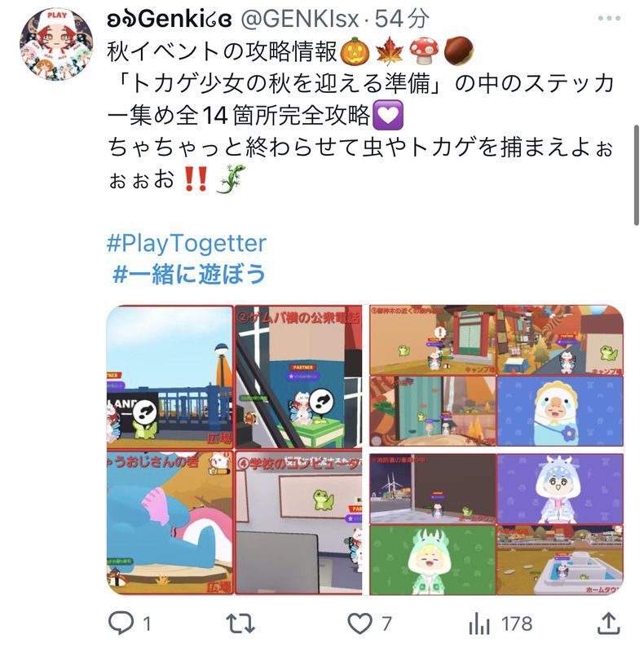Image resolution: width=644 pixels, height=652 pixels.
Task: Open the #一緒に遊ぼう hashtag link
Action: 189,274
